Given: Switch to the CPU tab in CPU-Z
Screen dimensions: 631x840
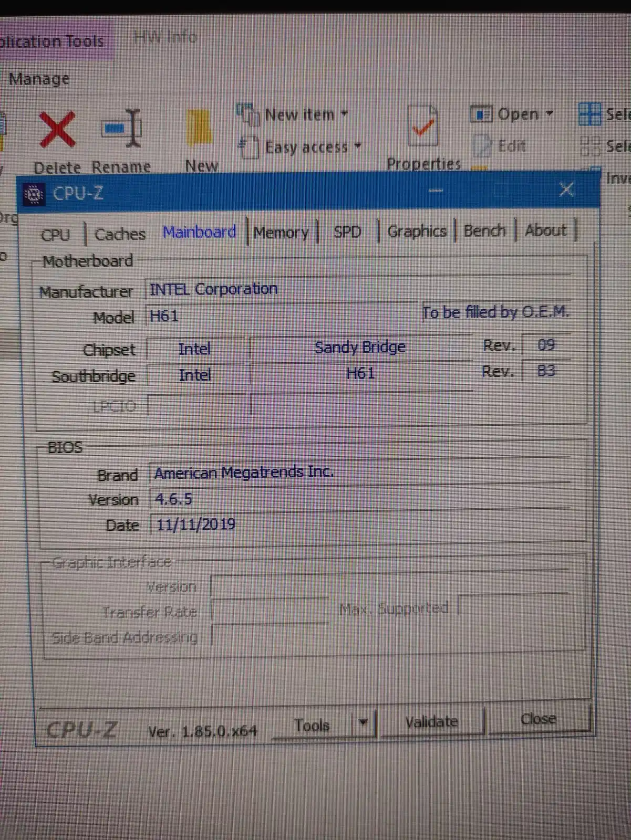Looking at the screenshot, I should click(x=56, y=234).
